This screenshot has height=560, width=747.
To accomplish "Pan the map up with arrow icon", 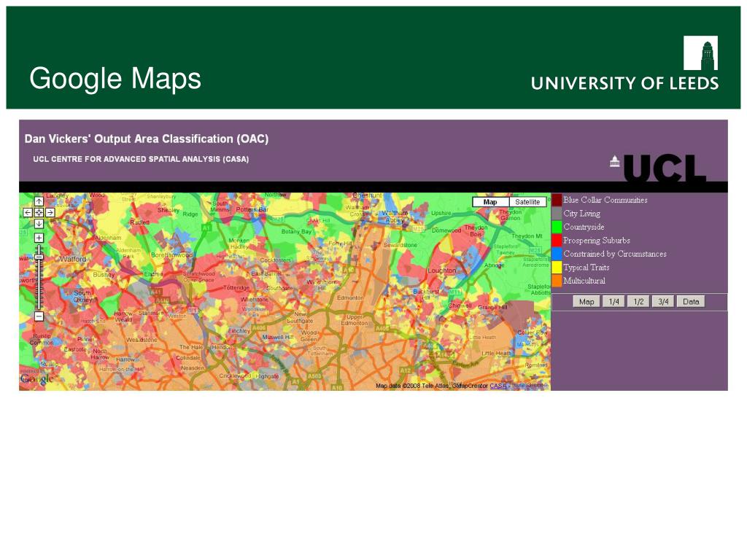I will click(x=39, y=202).
